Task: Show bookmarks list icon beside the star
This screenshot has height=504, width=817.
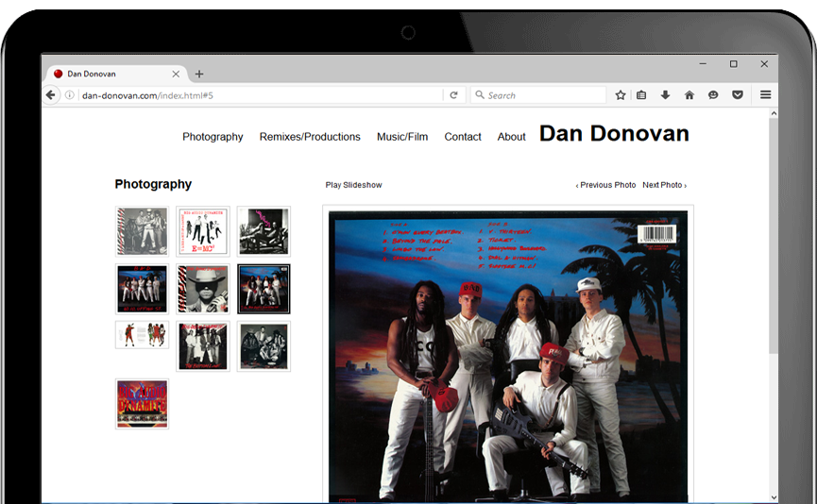Action: click(x=642, y=95)
